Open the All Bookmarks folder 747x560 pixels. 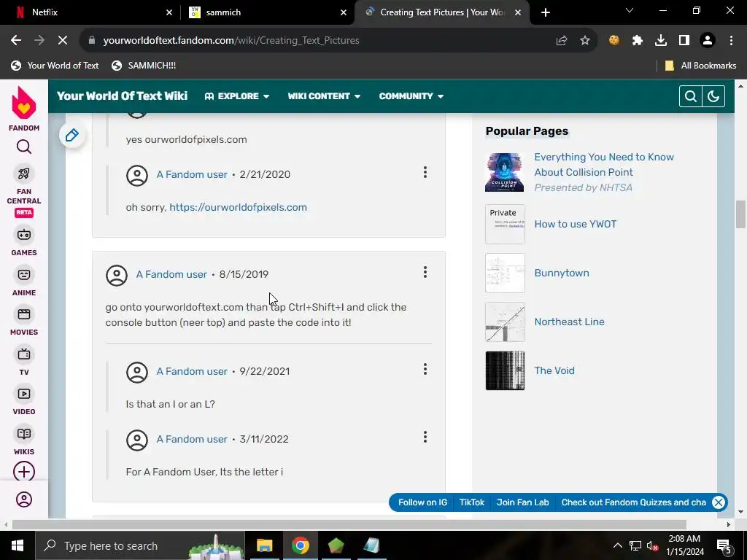[700, 66]
